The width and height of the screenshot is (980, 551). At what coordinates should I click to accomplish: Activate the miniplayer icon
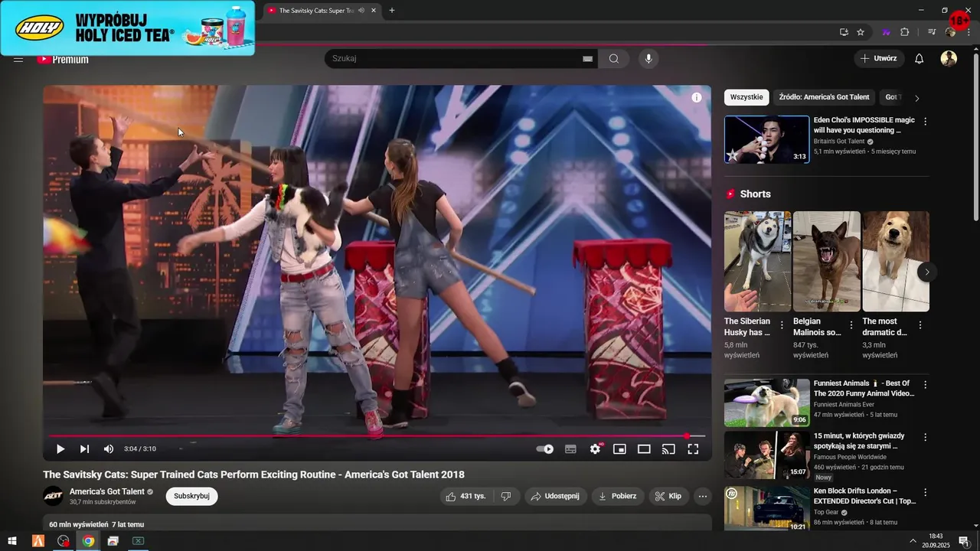point(619,449)
